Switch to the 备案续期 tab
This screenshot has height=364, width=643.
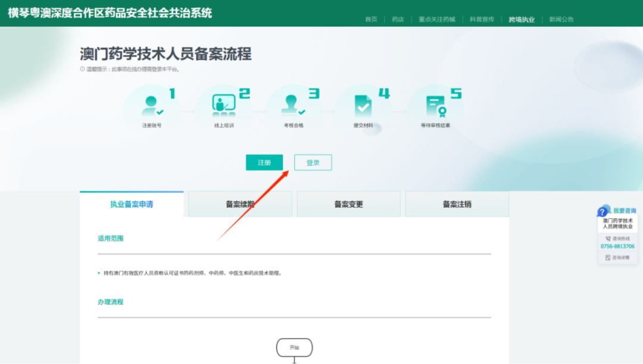[x=240, y=203]
